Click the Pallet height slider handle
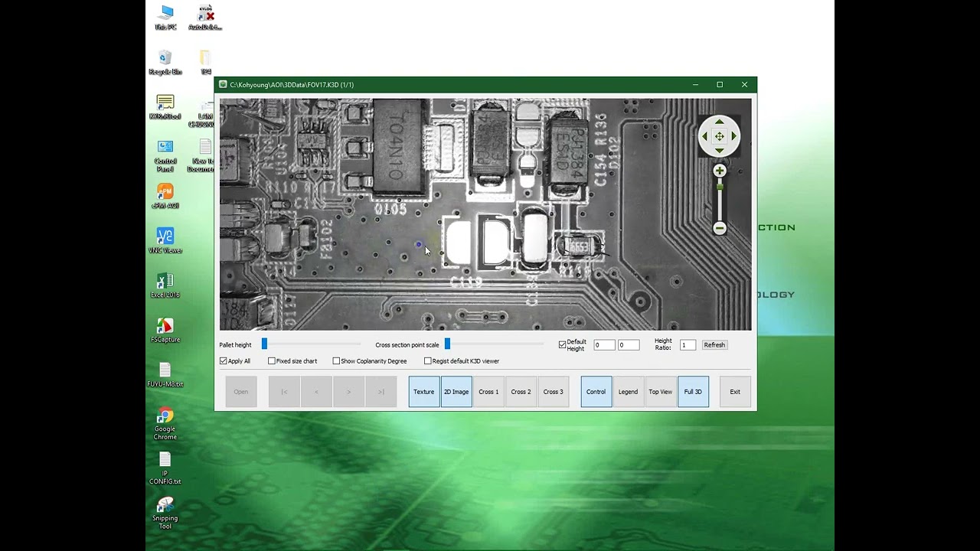This screenshot has width=980, height=551. point(264,344)
